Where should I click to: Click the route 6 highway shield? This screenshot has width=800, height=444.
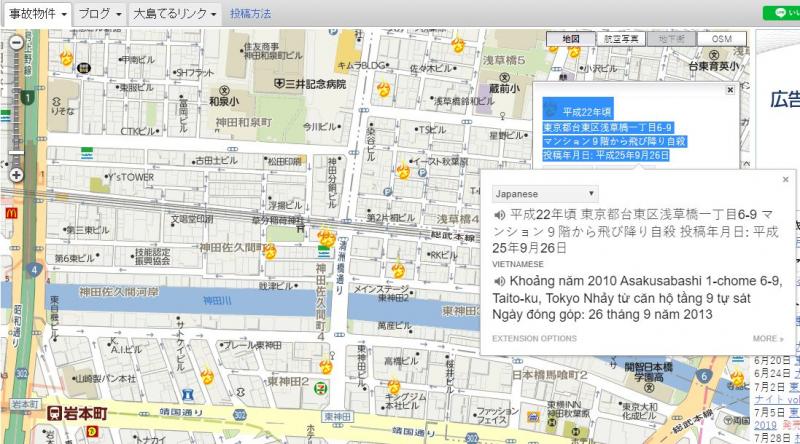[x=704, y=376]
